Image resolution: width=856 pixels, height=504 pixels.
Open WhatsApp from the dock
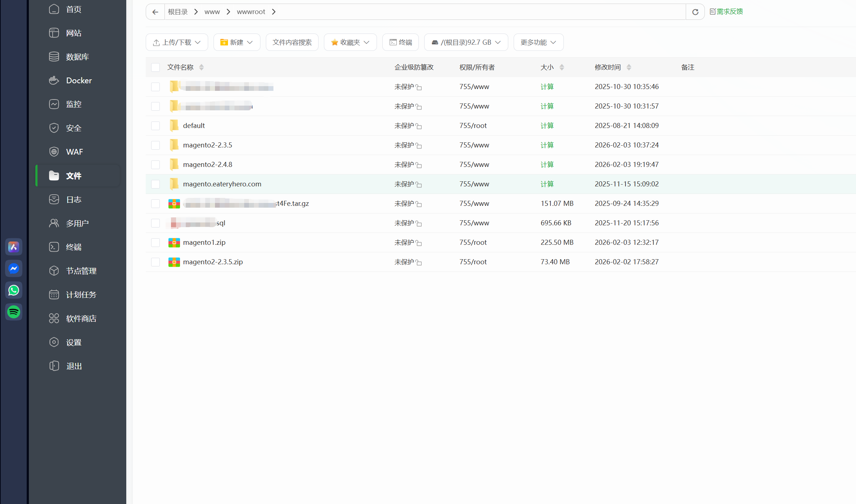coord(14,290)
